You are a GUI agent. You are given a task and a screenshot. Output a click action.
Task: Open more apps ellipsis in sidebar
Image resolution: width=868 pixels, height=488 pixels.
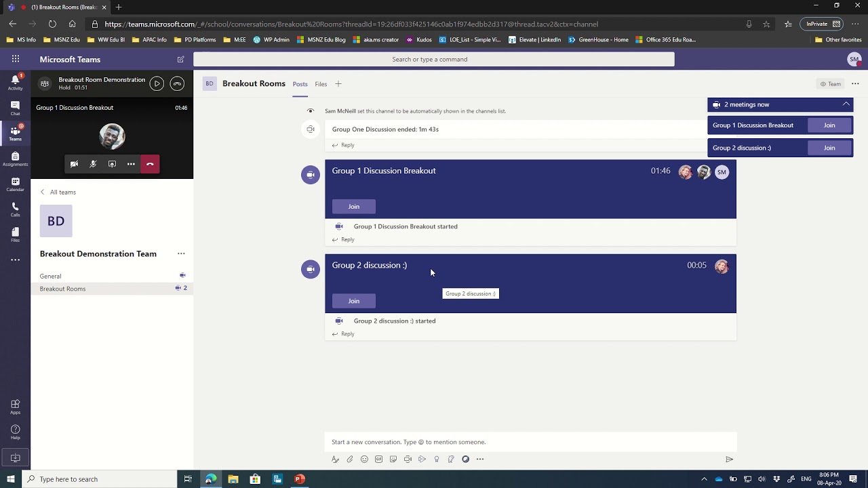click(15, 260)
